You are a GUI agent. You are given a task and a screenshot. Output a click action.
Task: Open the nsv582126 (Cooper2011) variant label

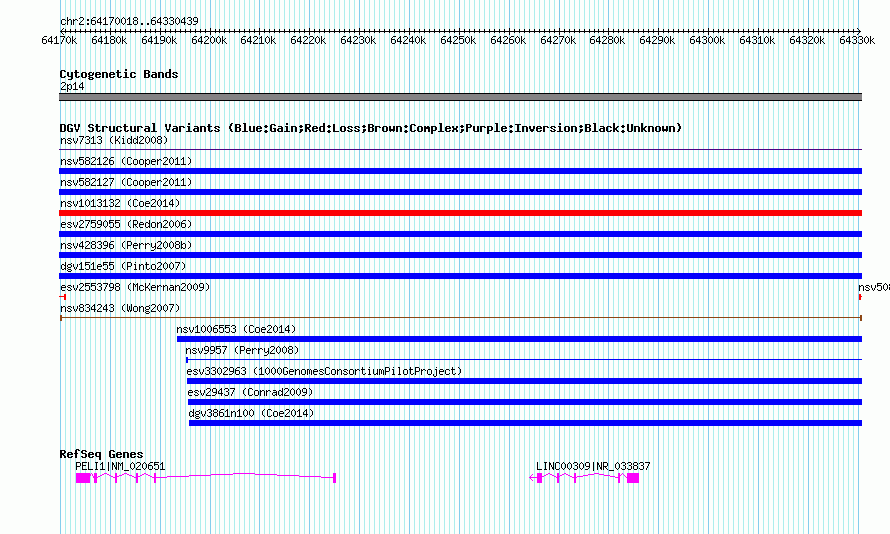click(126, 161)
